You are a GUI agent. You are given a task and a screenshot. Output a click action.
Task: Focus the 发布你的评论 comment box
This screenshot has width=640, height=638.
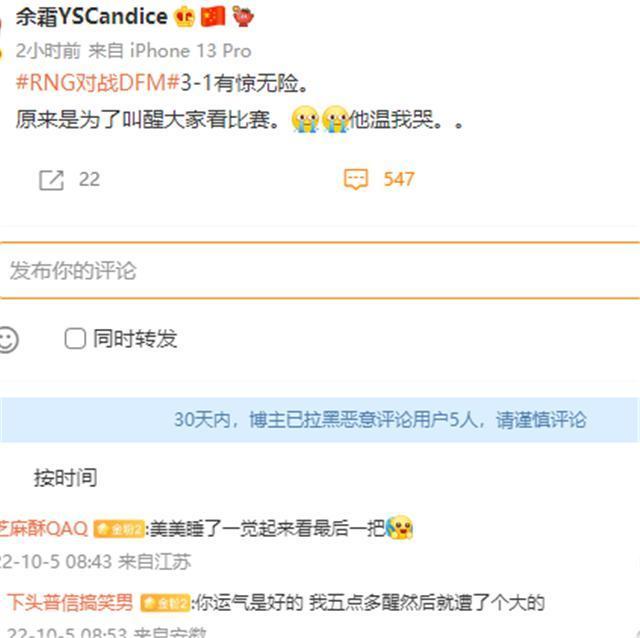coord(320,271)
